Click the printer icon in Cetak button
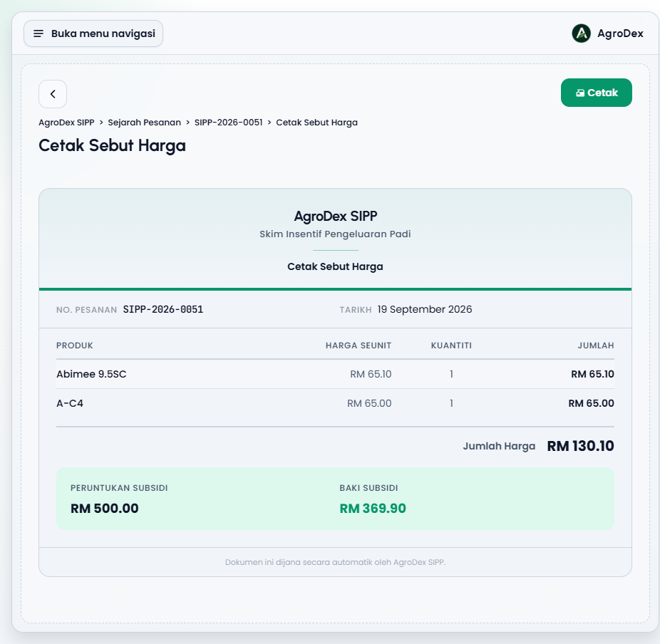This screenshot has height=644, width=660. point(580,93)
